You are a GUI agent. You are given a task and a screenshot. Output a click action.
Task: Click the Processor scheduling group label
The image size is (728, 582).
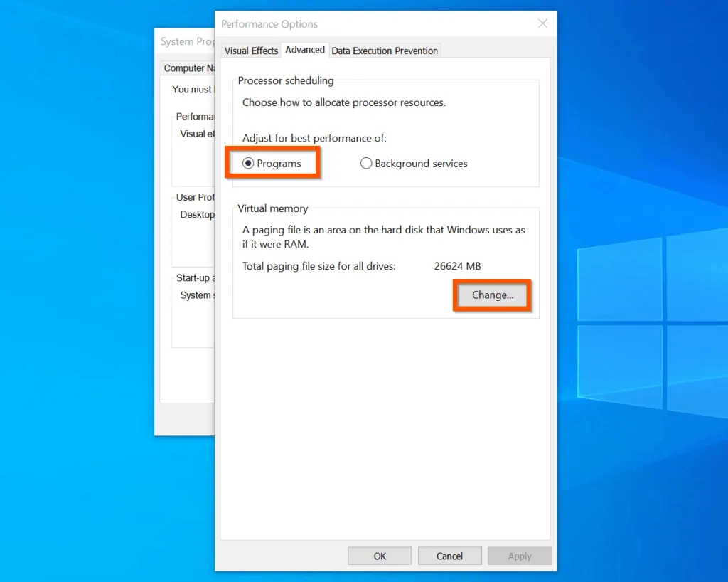[286, 80]
